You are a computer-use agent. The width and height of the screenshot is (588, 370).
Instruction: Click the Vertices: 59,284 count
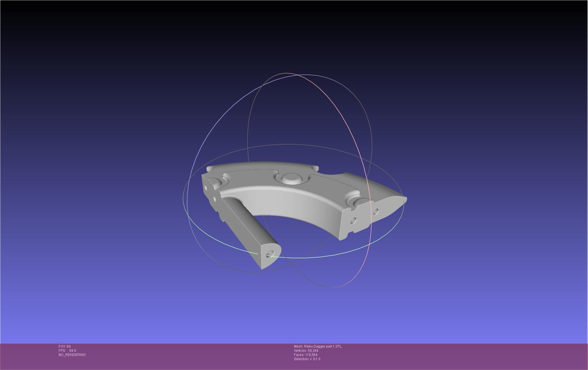click(x=306, y=351)
